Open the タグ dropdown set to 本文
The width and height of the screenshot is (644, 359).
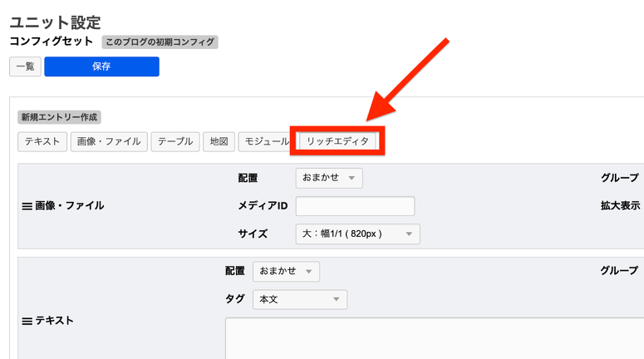coord(300,299)
